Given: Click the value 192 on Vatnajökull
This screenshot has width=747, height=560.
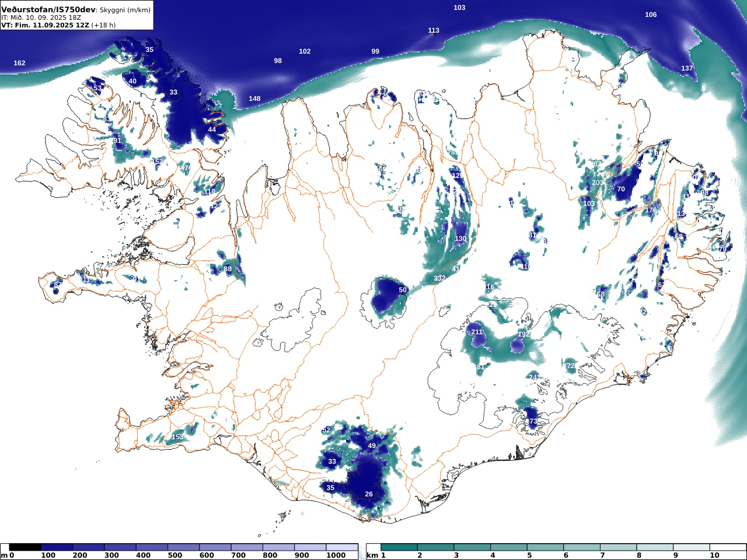Looking at the screenshot, I should click(523, 334).
